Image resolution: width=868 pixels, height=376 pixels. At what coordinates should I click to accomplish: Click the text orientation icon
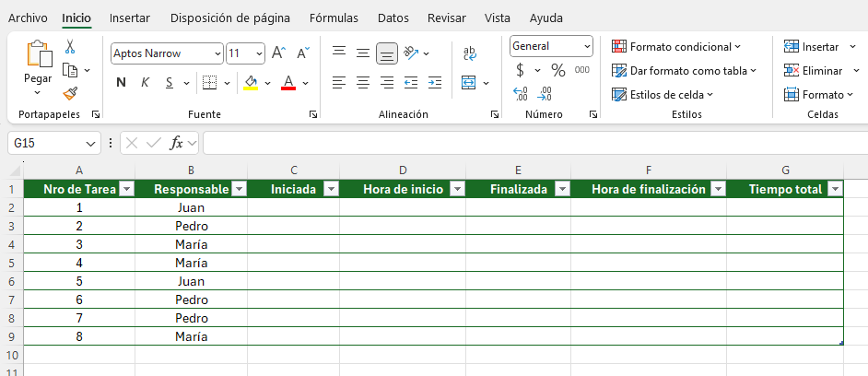click(x=411, y=53)
